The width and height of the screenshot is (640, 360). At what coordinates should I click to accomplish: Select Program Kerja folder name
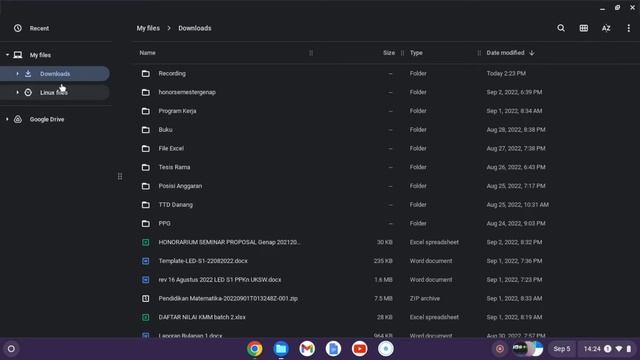[x=177, y=111]
